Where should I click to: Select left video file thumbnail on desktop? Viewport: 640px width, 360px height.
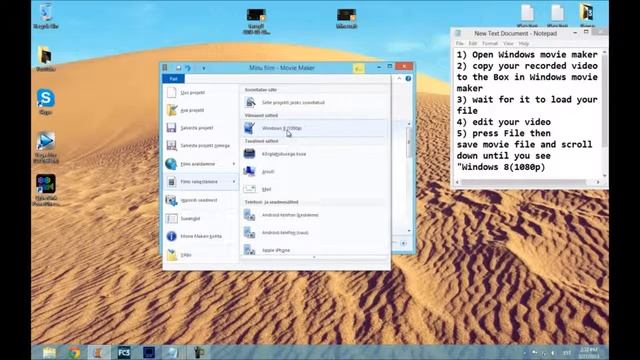pyautogui.click(x=256, y=21)
